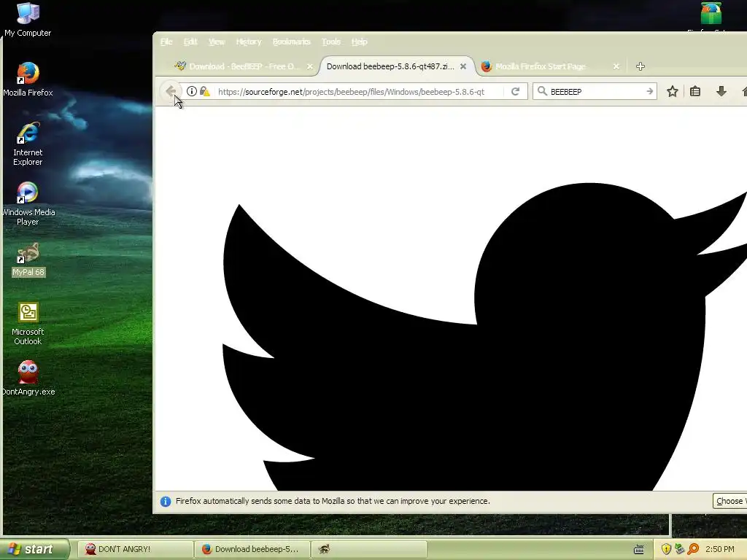Open the Windows Start menu
The height and width of the screenshot is (560, 747).
34,549
